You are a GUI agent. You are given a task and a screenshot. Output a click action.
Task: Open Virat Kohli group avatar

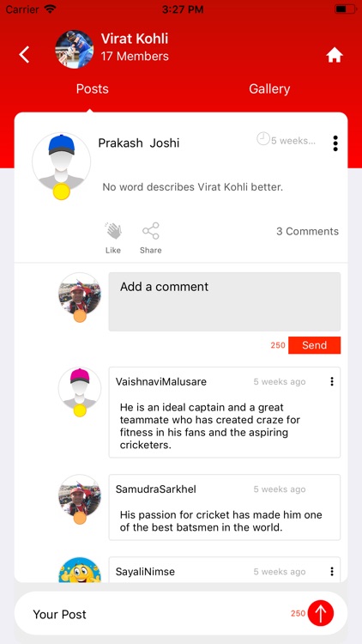tap(75, 49)
